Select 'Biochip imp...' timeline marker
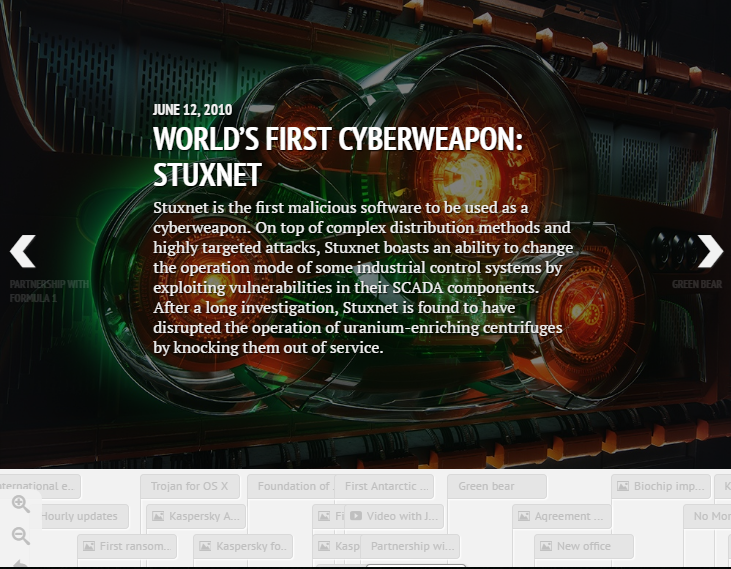 click(661, 486)
